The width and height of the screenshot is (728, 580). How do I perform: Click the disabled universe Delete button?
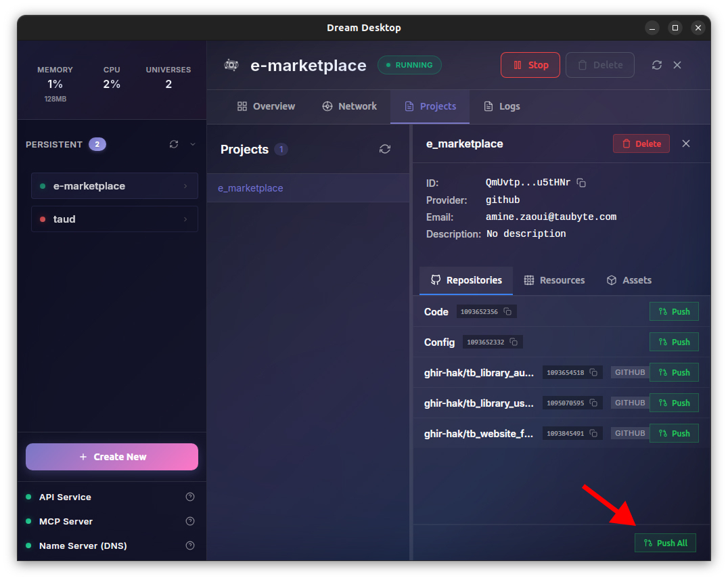pyautogui.click(x=599, y=65)
